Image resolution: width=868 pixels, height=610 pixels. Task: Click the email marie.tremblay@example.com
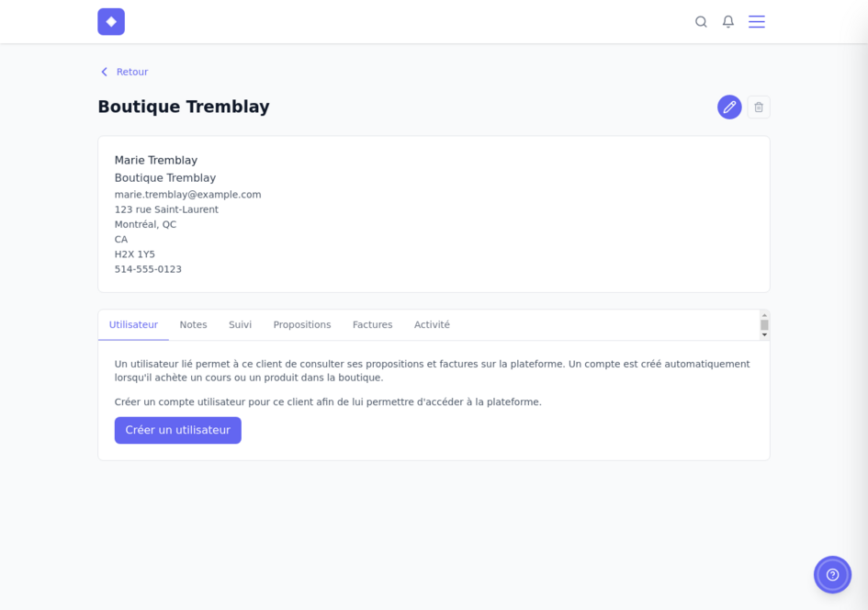click(187, 194)
